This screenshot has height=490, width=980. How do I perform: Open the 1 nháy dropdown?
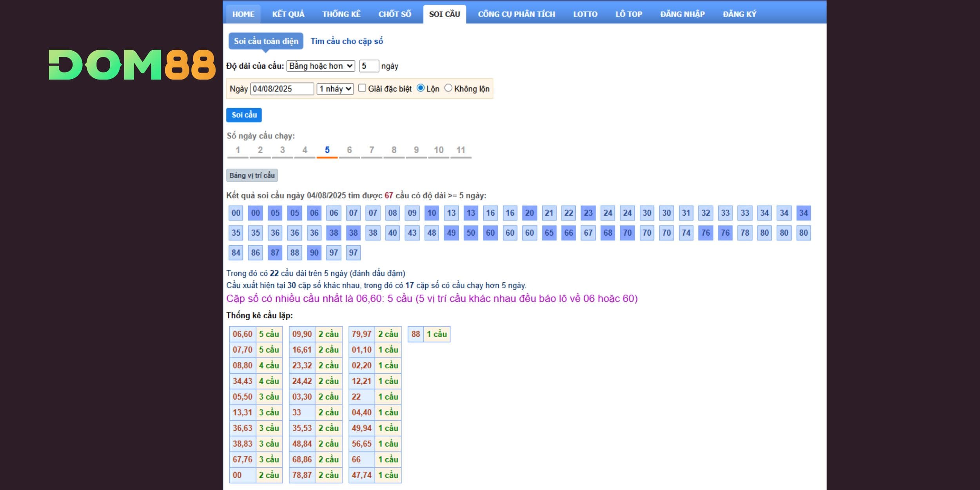click(335, 89)
